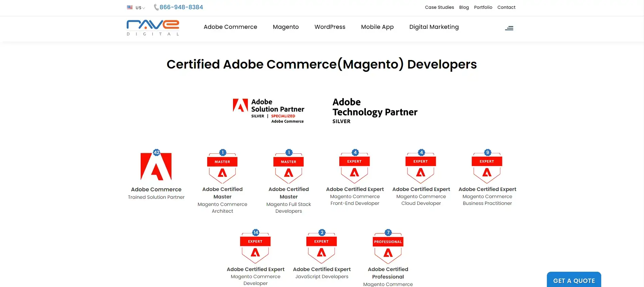Click the GET A QUOTE button
The height and width of the screenshot is (287, 644).
tap(574, 280)
